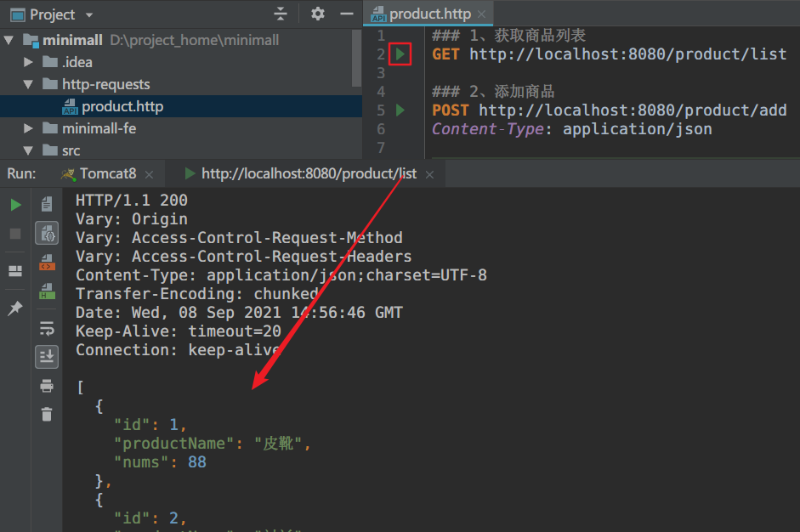The height and width of the screenshot is (532, 800).
Task: Switch to the product.http editor tab
Action: 428,14
